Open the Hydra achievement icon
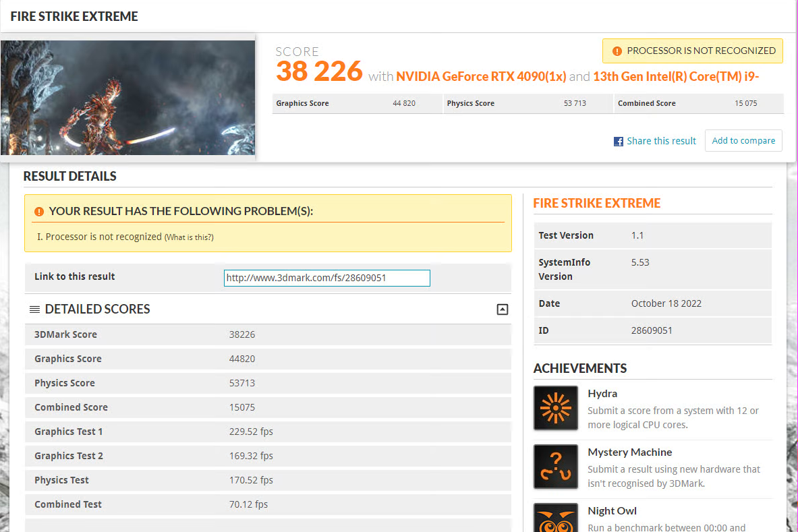The width and height of the screenshot is (798, 532). (556, 408)
